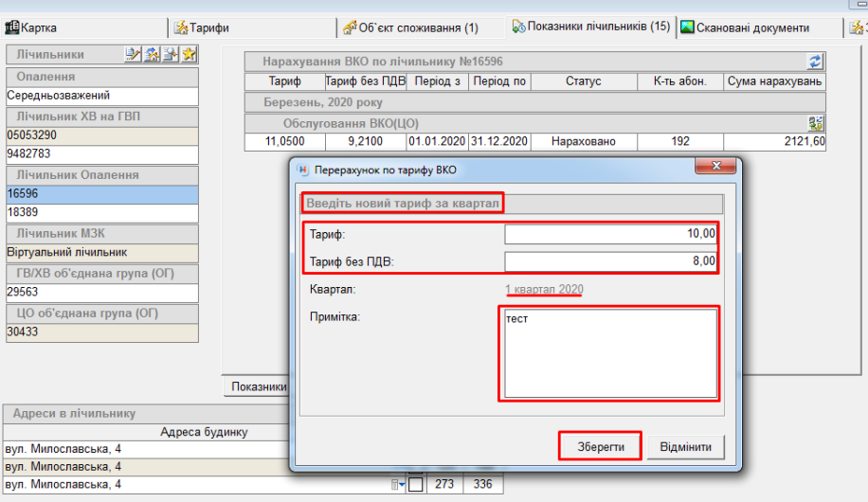Click recalculation icon in Обслуговування ВКО(ЦО) row

(x=815, y=123)
